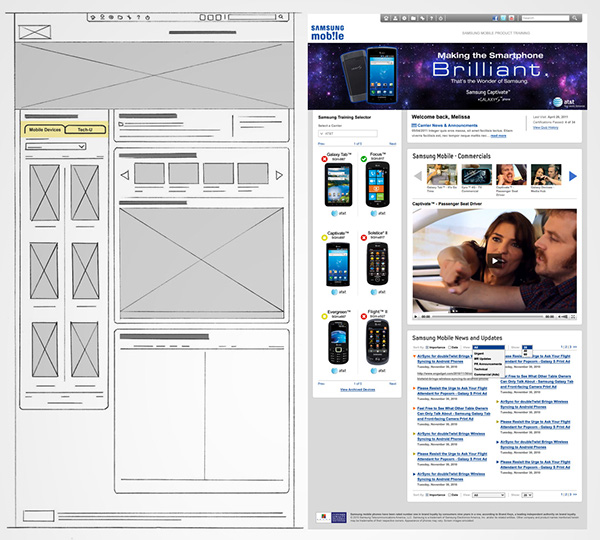Open the help question mark icon
The height and width of the screenshot is (540, 600).
point(431,18)
